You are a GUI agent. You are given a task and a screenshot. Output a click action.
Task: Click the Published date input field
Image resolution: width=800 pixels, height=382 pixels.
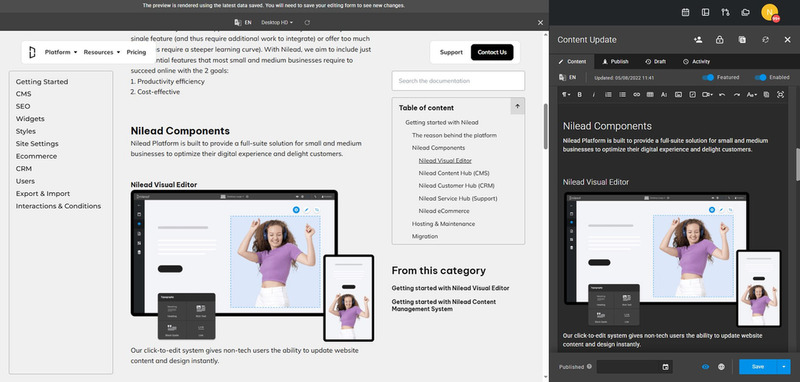tap(635, 367)
